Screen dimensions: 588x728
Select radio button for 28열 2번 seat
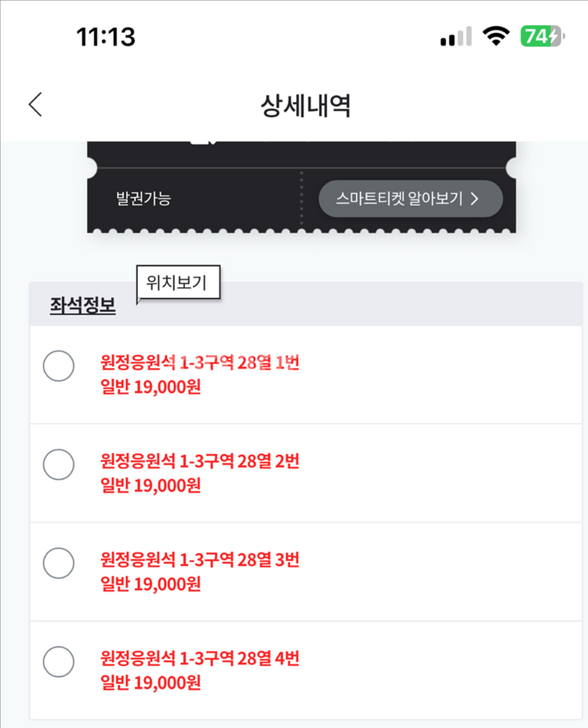(x=58, y=465)
